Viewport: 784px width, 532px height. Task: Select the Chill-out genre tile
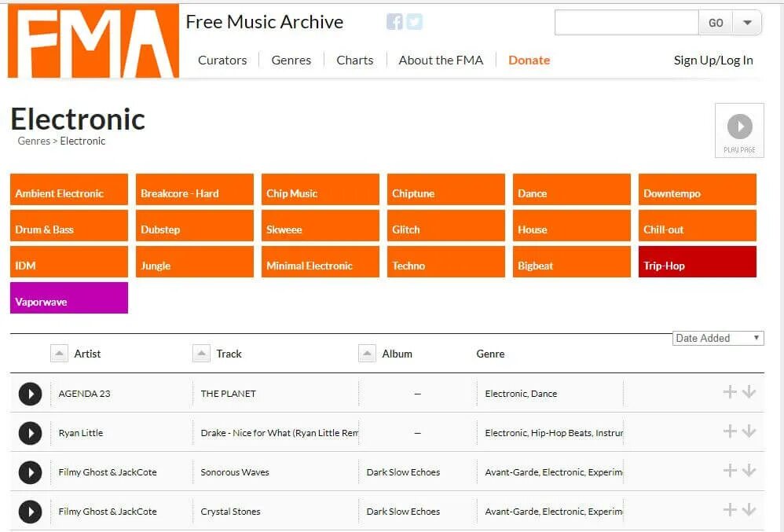698,226
